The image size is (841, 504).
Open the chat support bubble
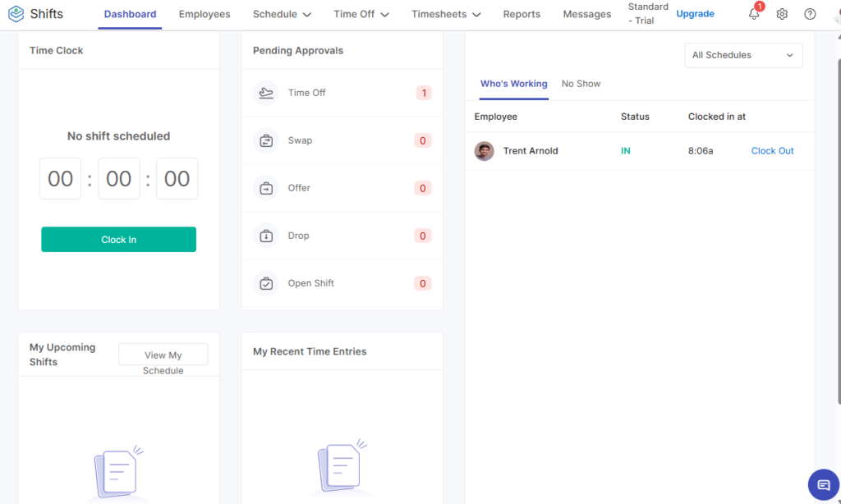coord(823,484)
